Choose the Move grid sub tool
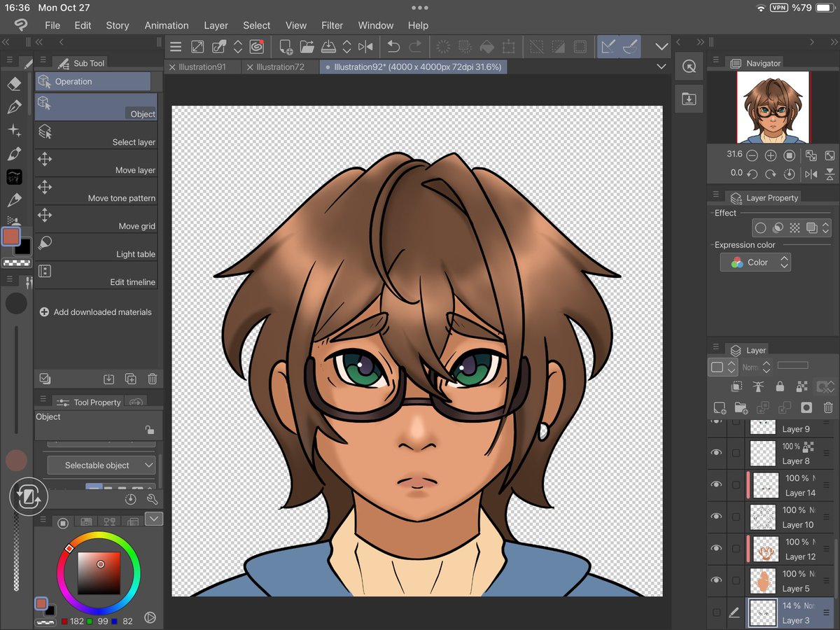Image resolution: width=840 pixels, height=630 pixels. click(96, 219)
